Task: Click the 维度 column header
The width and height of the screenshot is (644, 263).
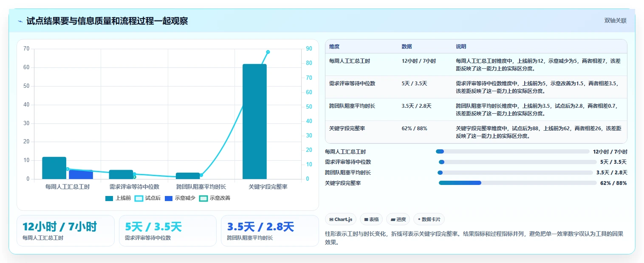Action: coord(334,47)
